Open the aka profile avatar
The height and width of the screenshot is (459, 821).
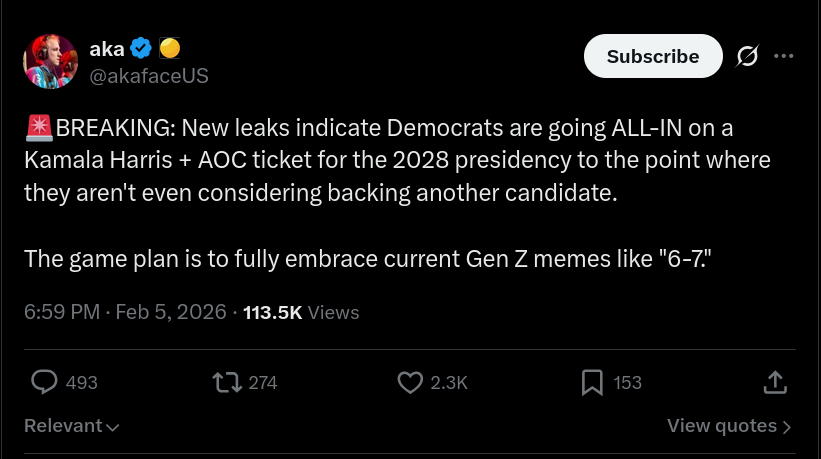coord(50,60)
